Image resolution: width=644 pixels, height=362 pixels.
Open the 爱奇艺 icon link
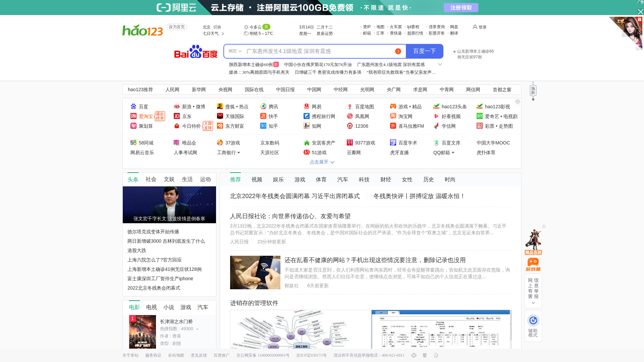[480, 116]
